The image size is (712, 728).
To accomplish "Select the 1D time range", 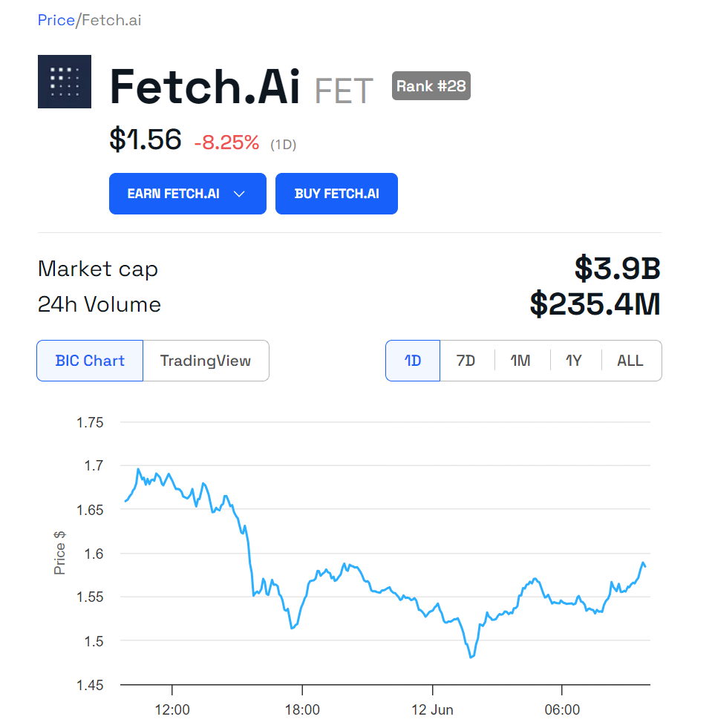I will (x=413, y=361).
